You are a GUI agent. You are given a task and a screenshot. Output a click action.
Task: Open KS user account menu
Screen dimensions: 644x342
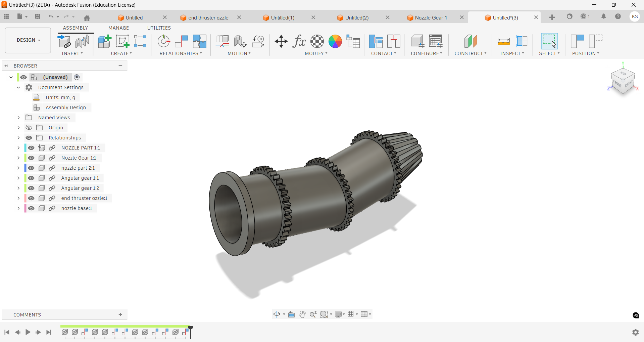[x=635, y=17]
